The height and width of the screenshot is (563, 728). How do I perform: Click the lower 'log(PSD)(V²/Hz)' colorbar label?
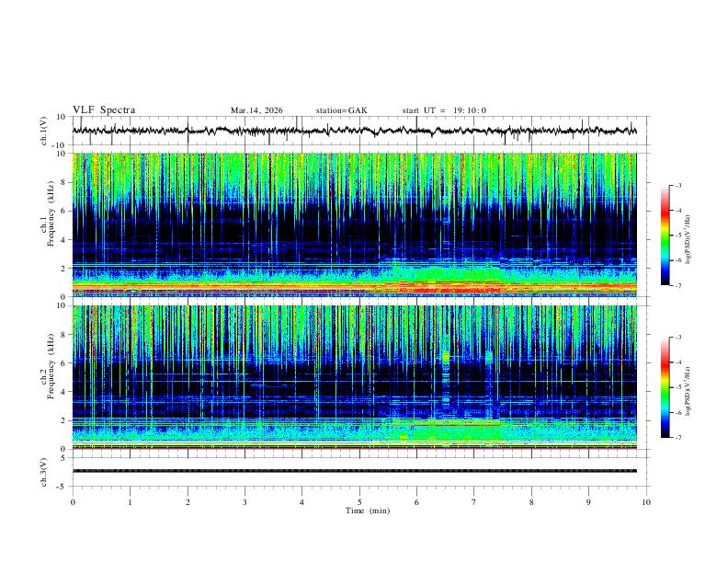pos(688,391)
